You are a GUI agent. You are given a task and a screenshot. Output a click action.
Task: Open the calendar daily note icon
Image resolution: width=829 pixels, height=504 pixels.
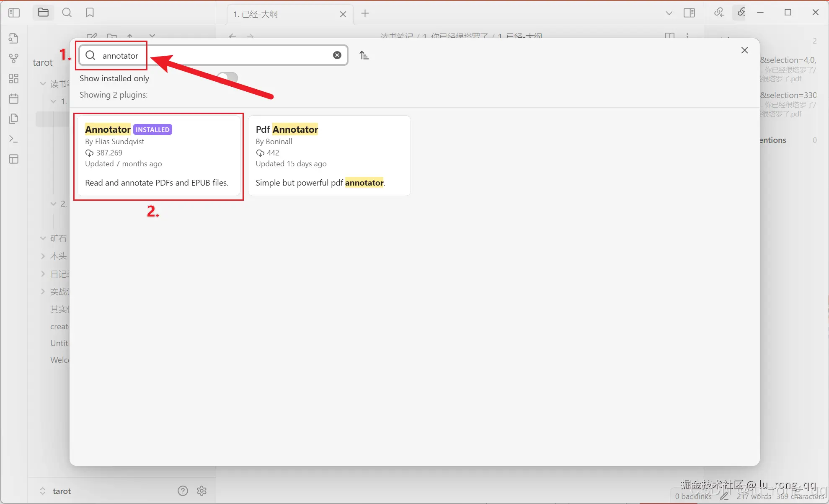[13, 99]
